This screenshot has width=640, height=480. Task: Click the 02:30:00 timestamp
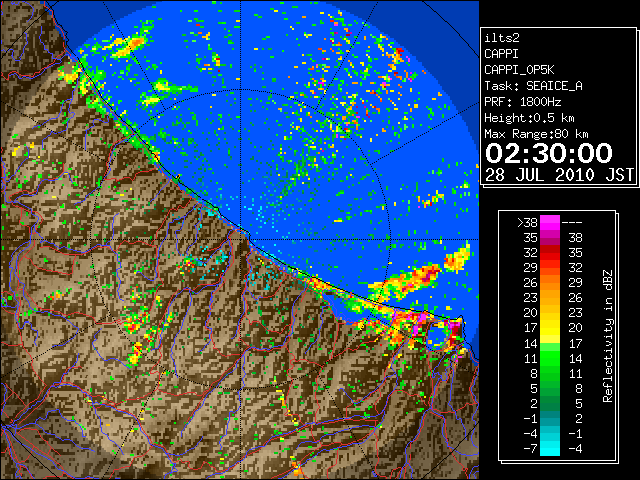coord(549,153)
